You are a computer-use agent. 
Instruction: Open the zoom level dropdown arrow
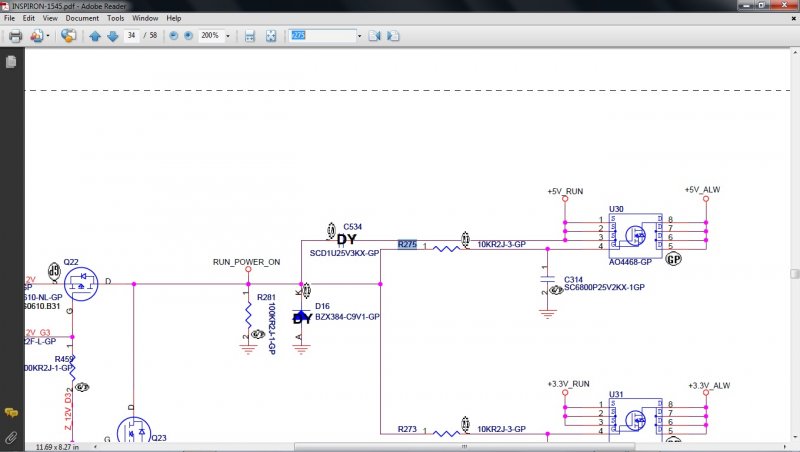[x=228, y=36]
